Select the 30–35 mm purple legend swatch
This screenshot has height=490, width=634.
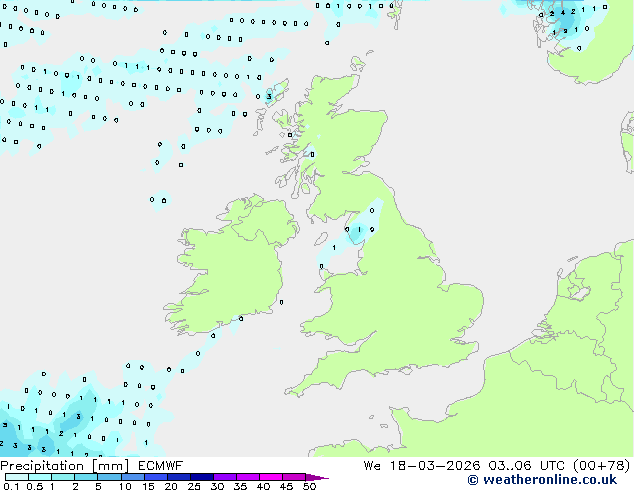(x=225, y=477)
